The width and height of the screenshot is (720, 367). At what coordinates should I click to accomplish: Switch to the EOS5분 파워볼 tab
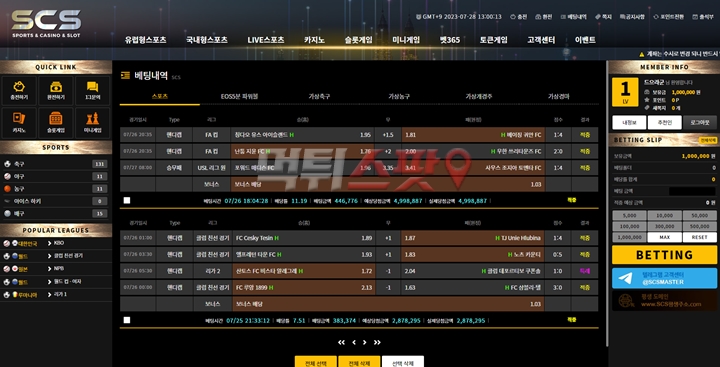pyautogui.click(x=239, y=96)
